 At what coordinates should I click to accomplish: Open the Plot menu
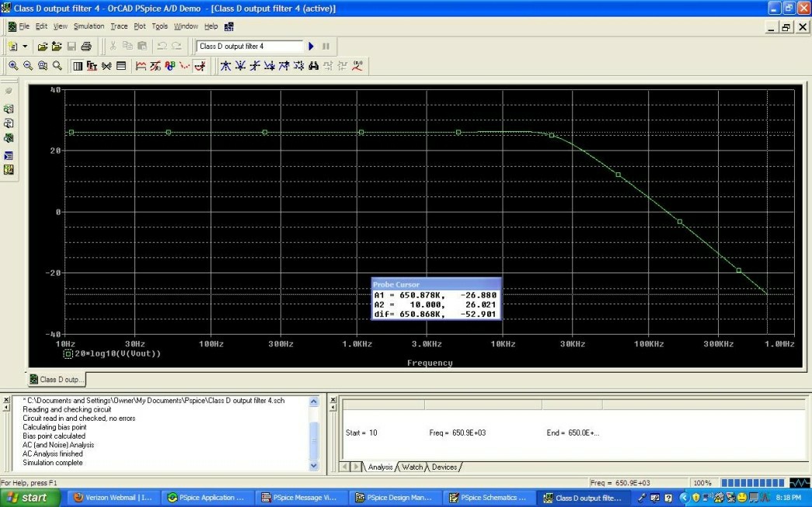140,26
